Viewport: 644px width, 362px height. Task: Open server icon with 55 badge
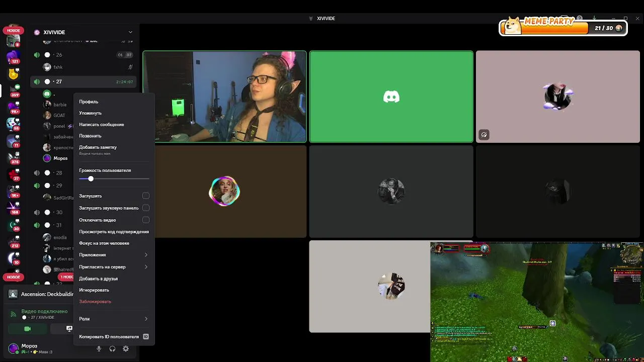click(x=13, y=124)
